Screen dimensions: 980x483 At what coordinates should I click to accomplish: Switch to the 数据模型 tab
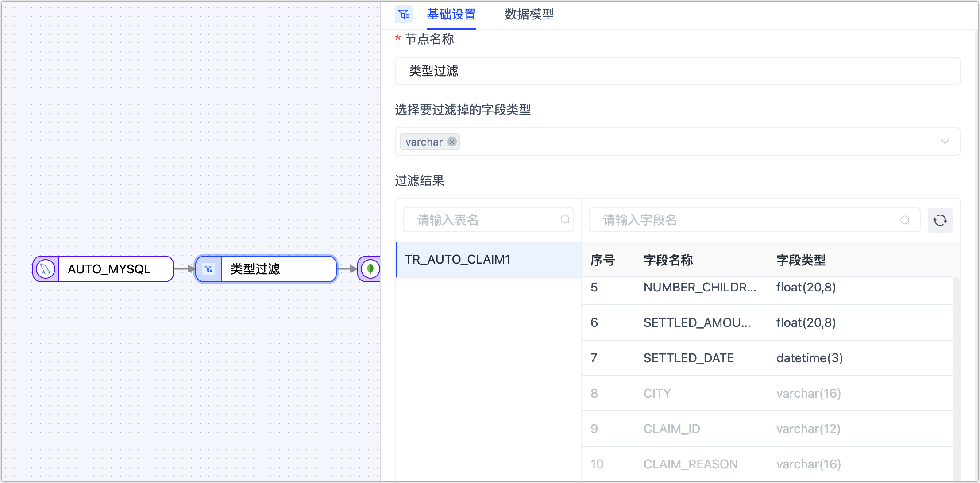529,15
